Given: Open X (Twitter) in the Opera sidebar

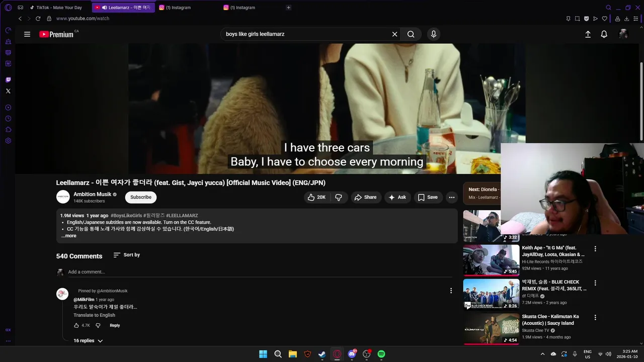Looking at the screenshot, I should 8,91.
